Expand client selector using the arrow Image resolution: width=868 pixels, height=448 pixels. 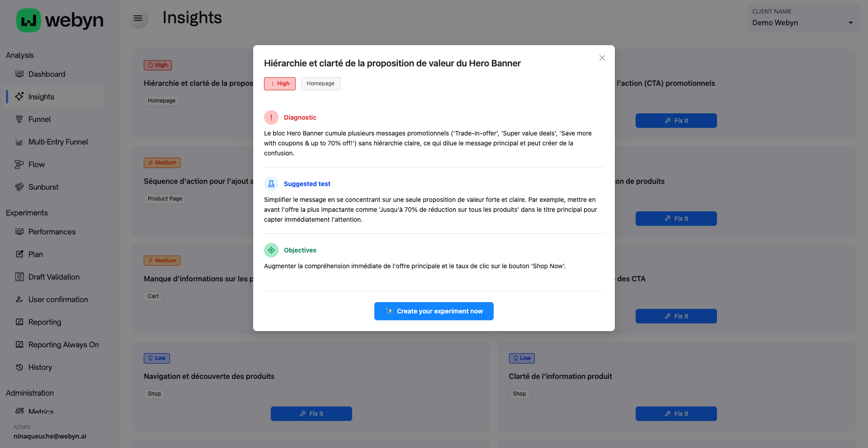tap(851, 23)
